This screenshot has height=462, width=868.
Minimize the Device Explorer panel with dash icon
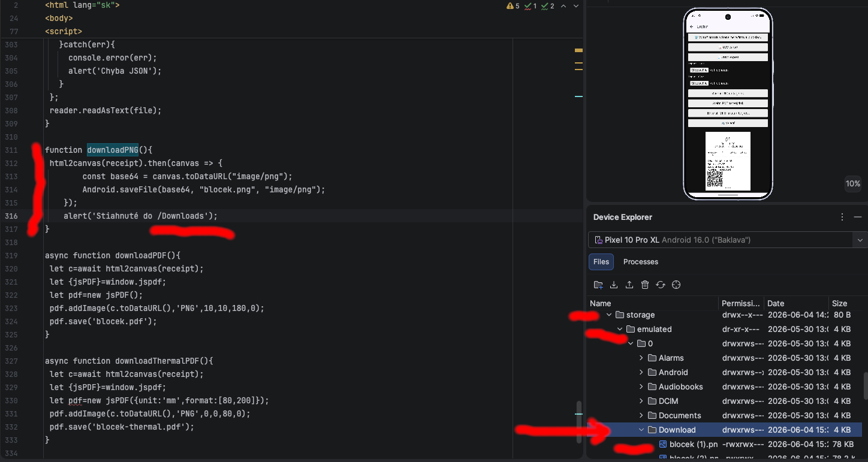click(858, 217)
